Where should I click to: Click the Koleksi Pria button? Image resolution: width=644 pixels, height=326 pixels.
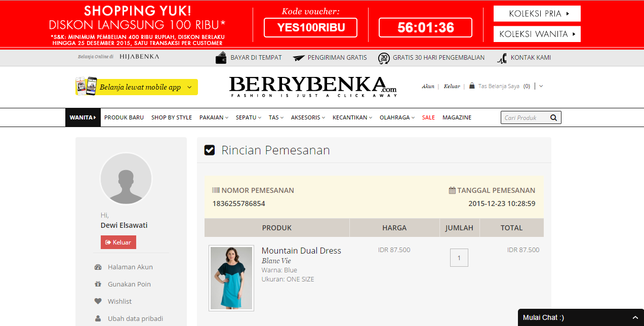[x=537, y=14]
